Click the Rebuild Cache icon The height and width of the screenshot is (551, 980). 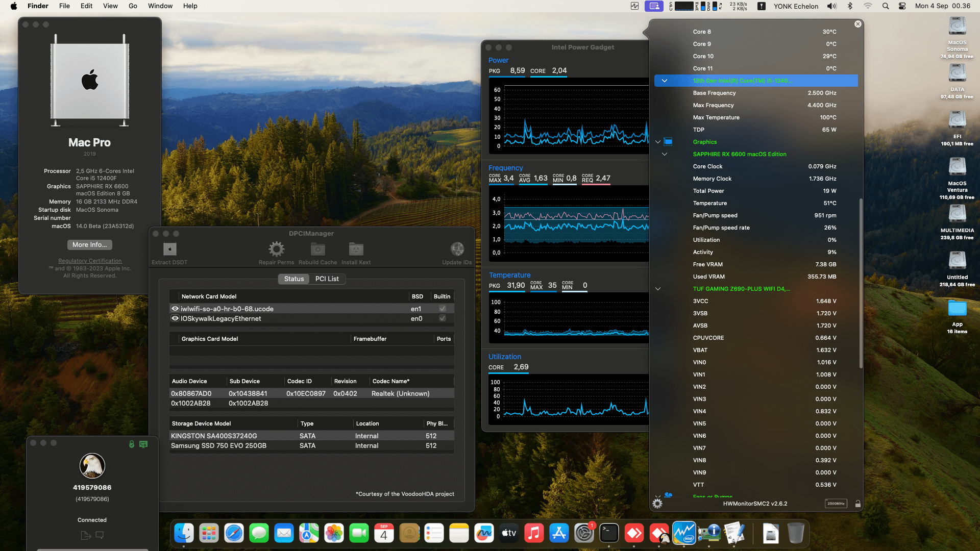317,249
